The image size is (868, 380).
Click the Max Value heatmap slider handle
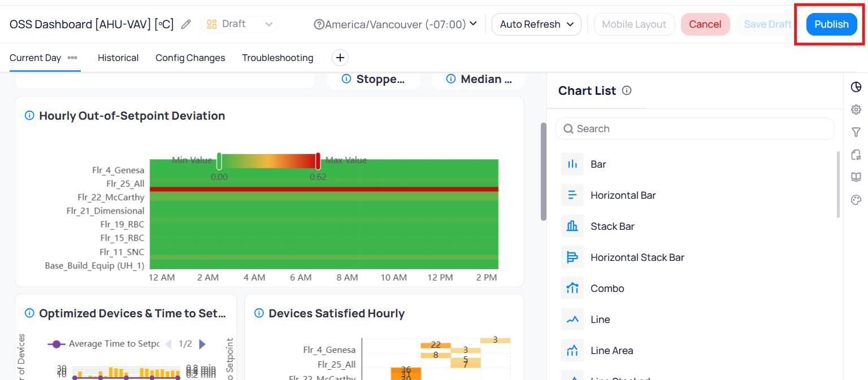[318, 161]
